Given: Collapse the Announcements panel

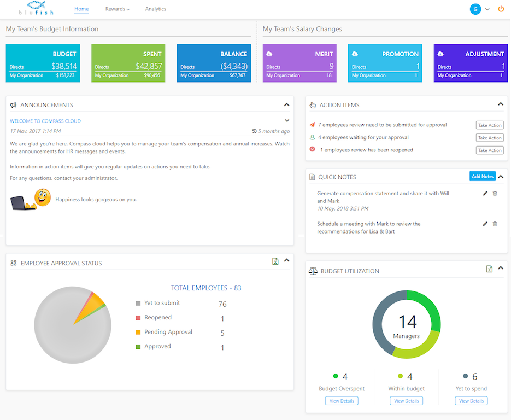Looking at the screenshot, I should pyautogui.click(x=286, y=104).
